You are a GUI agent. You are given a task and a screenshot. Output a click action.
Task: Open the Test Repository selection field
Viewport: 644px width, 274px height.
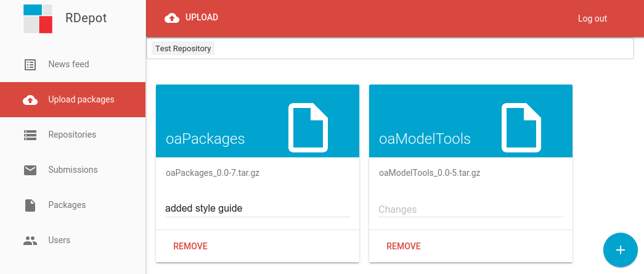click(x=389, y=49)
